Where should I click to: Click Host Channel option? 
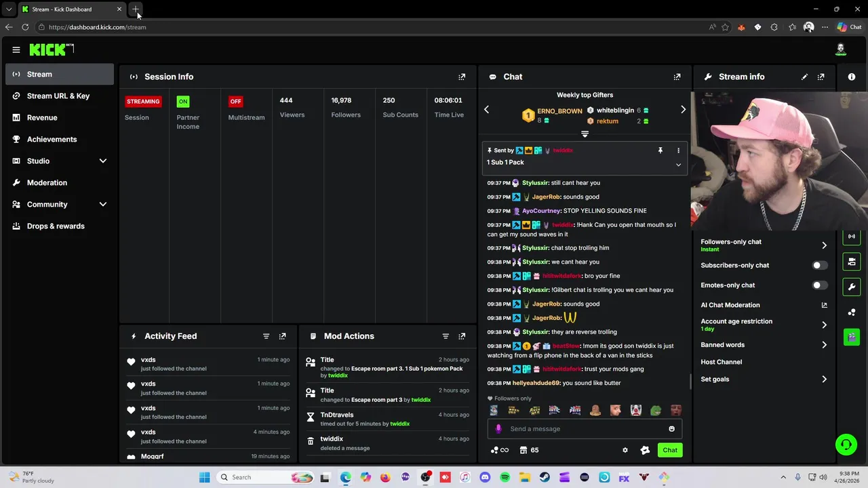pyautogui.click(x=722, y=362)
